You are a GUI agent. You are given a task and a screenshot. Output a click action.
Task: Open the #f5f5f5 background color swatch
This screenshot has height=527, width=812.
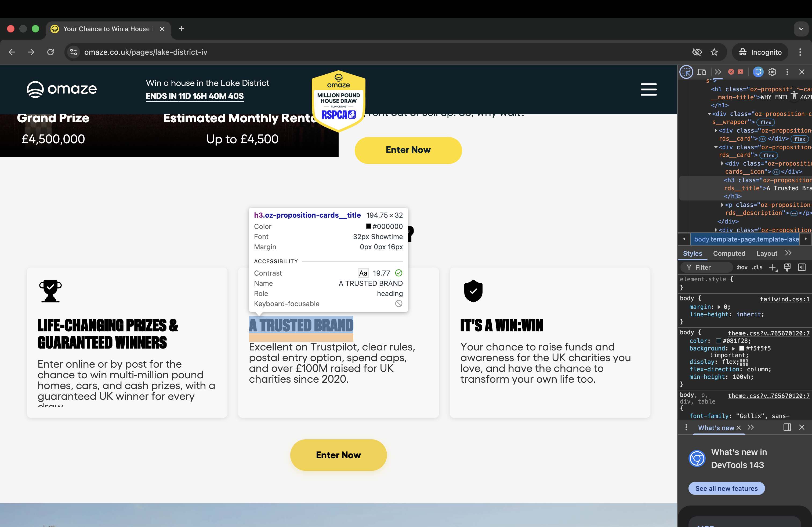pos(741,348)
